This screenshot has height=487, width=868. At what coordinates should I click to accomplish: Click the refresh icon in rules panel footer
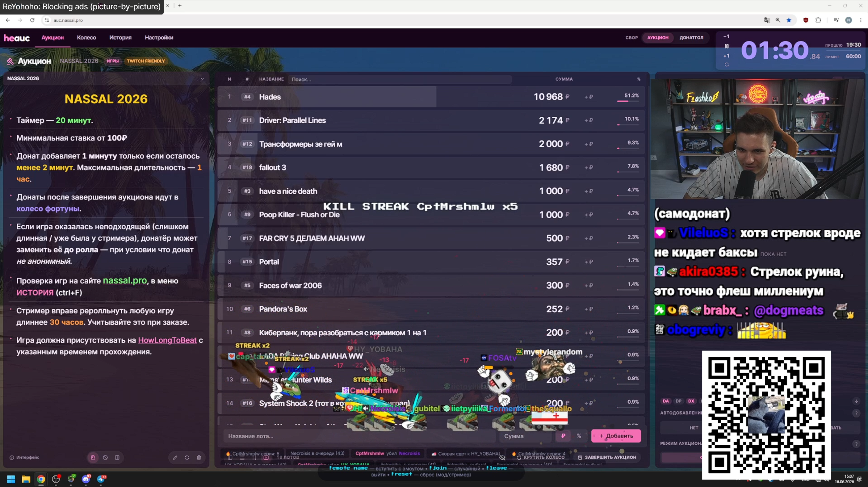187,457
